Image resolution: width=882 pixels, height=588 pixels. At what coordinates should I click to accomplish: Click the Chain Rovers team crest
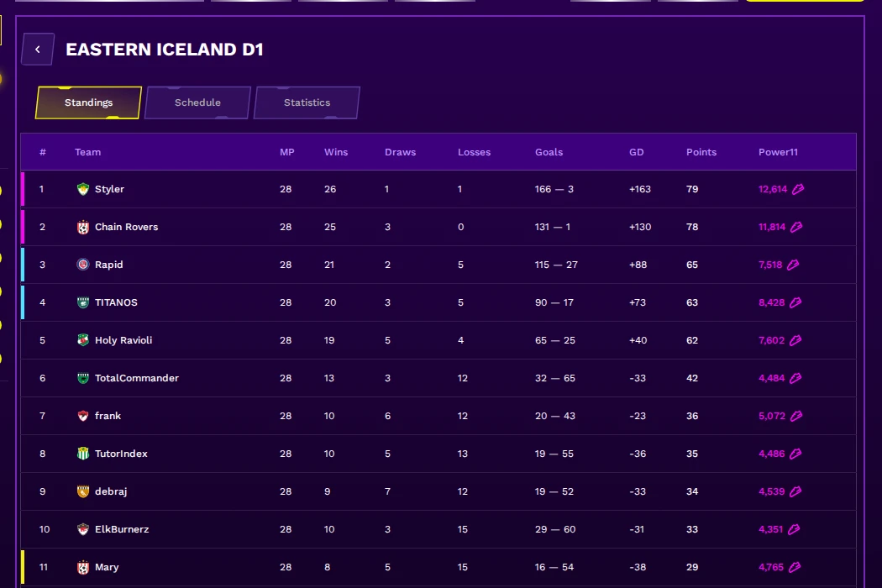tap(82, 227)
